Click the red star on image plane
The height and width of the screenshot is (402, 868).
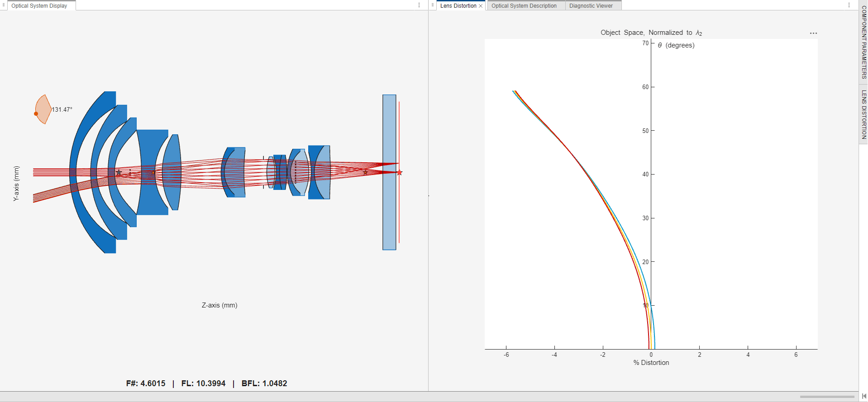tap(399, 173)
